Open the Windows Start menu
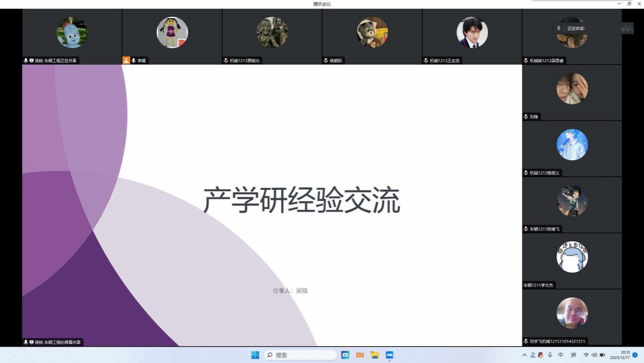644x363 pixels. tap(255, 355)
